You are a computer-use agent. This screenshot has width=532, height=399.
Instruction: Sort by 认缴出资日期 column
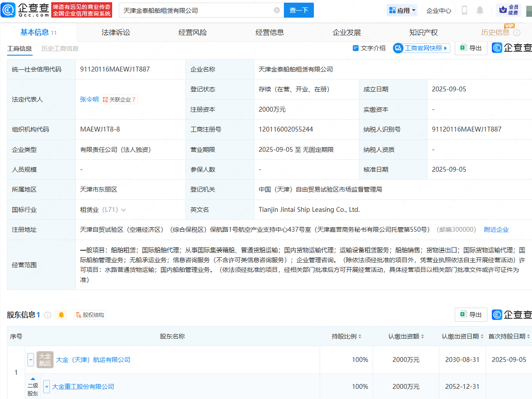pos(462,336)
